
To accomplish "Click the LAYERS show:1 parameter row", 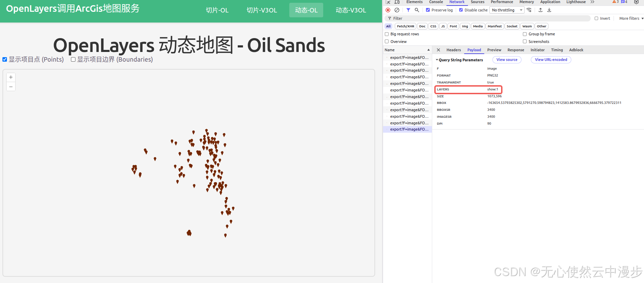I will (x=468, y=89).
